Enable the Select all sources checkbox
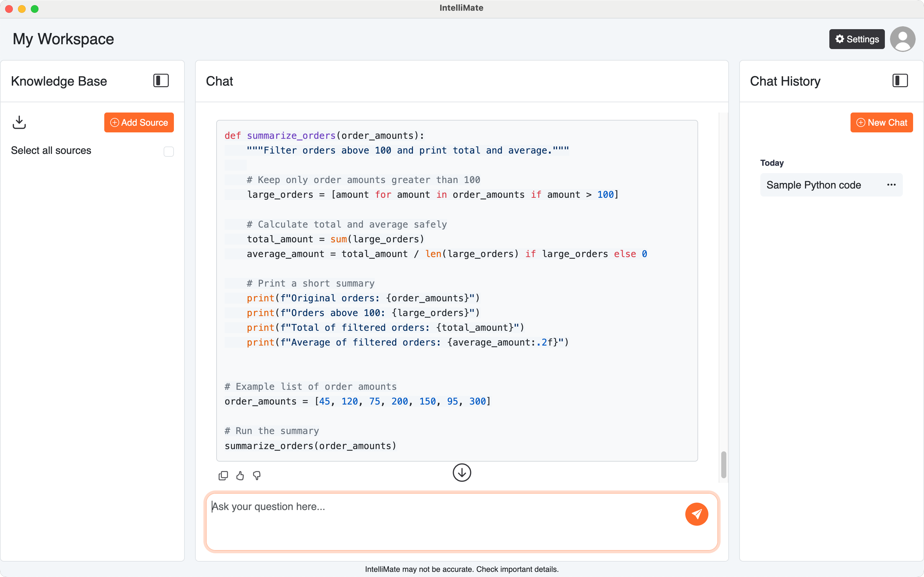Viewport: 924px width, 577px height. point(168,151)
